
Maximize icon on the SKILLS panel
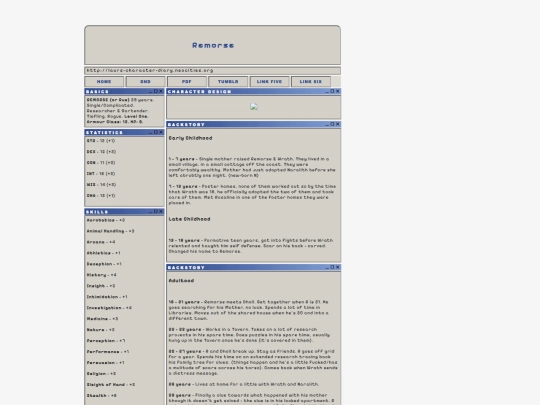pos(156,211)
